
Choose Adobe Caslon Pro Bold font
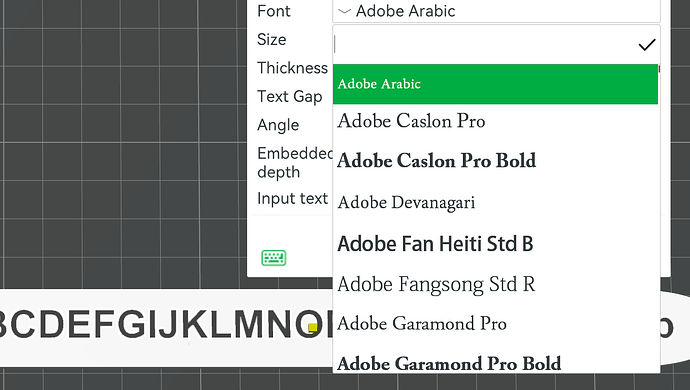pyautogui.click(x=495, y=161)
